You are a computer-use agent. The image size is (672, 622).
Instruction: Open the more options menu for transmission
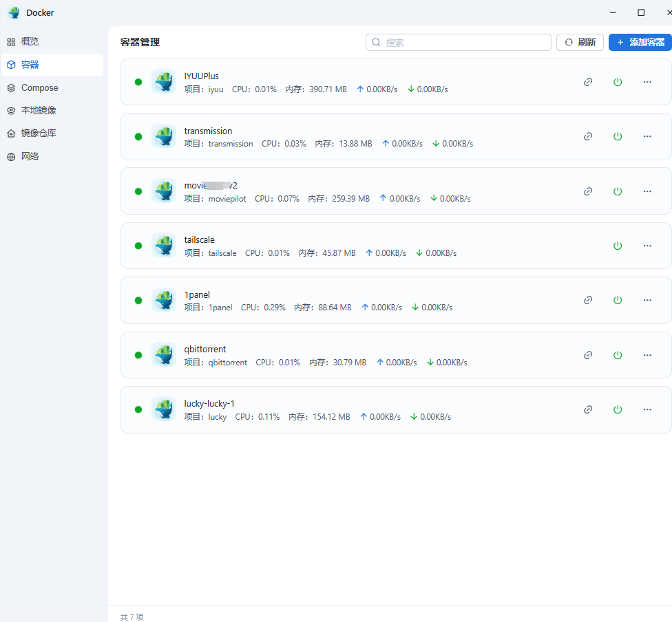coord(647,136)
